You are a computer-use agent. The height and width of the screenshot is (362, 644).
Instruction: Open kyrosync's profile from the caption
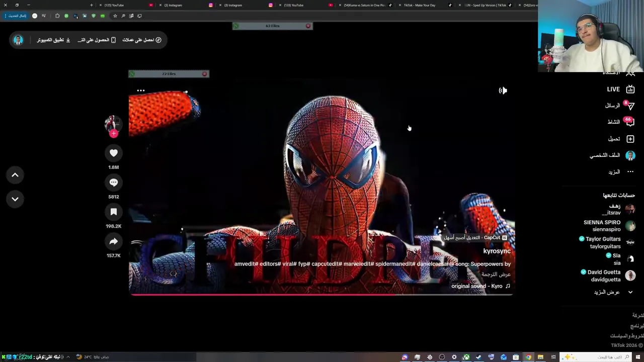pyautogui.click(x=497, y=251)
